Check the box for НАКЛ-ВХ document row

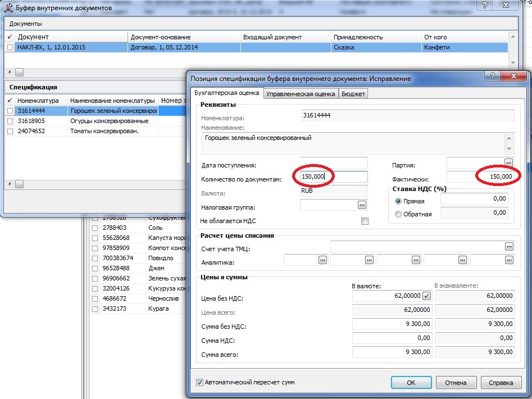[x=10, y=48]
